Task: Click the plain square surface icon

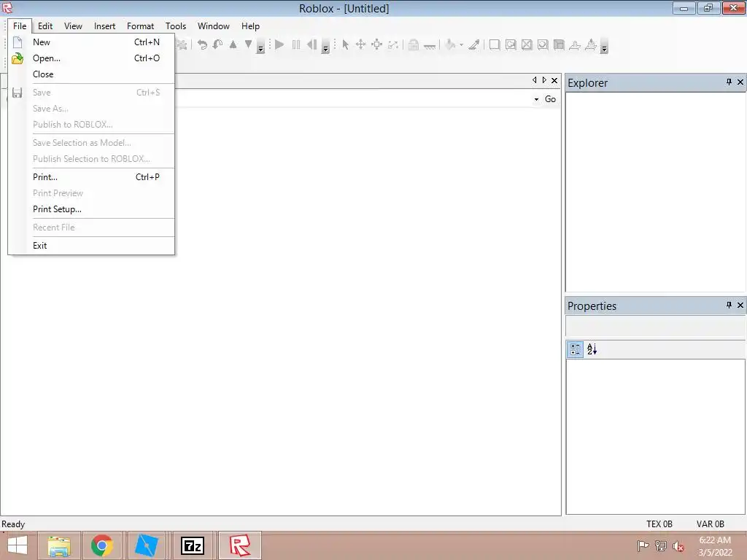Action: click(x=495, y=44)
